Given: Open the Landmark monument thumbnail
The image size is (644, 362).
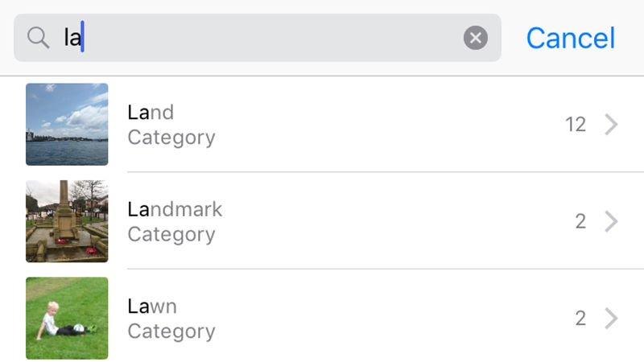Looking at the screenshot, I should (x=67, y=221).
